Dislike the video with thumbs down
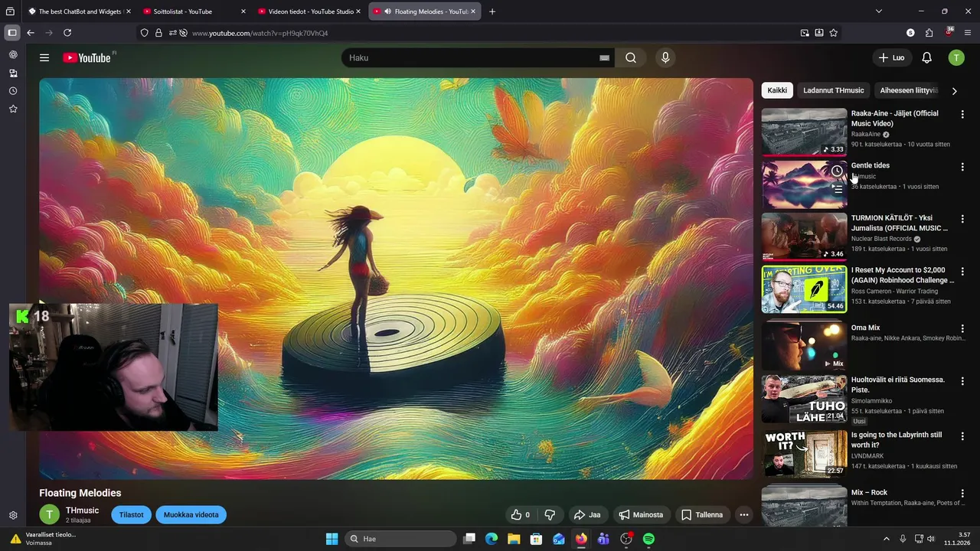This screenshot has width=980, height=551. (550, 515)
